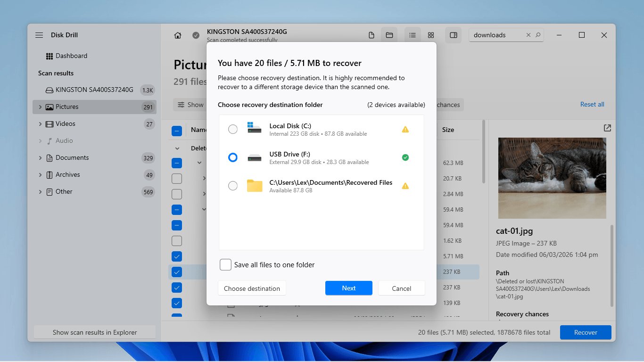Expand the Other tree chevron

click(x=40, y=192)
